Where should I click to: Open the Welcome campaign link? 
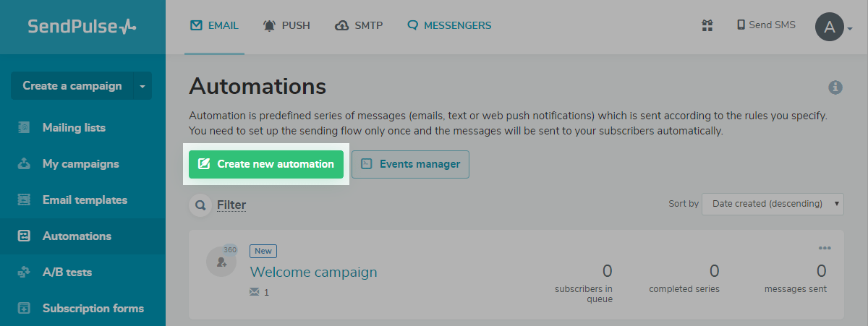[313, 273]
